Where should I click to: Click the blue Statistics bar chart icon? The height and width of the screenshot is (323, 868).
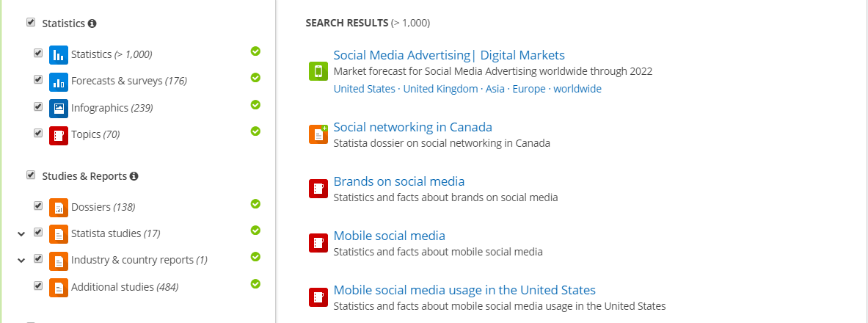[59, 55]
